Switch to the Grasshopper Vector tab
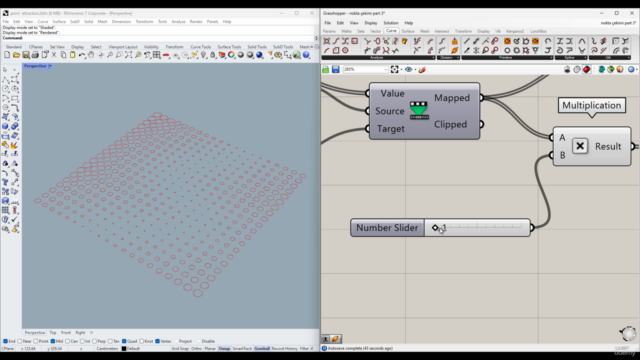Screen dimensions: 640x360 click(376, 31)
